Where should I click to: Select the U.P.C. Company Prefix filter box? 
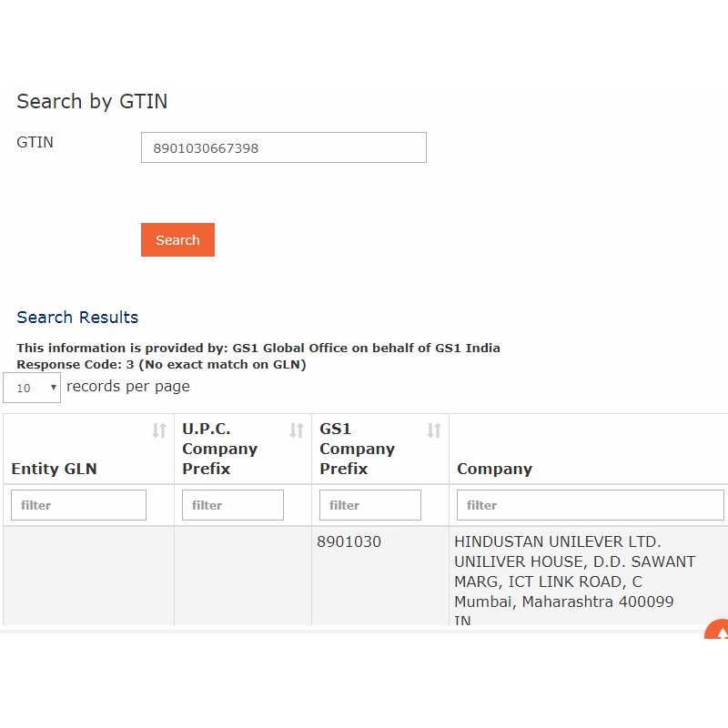(x=233, y=505)
